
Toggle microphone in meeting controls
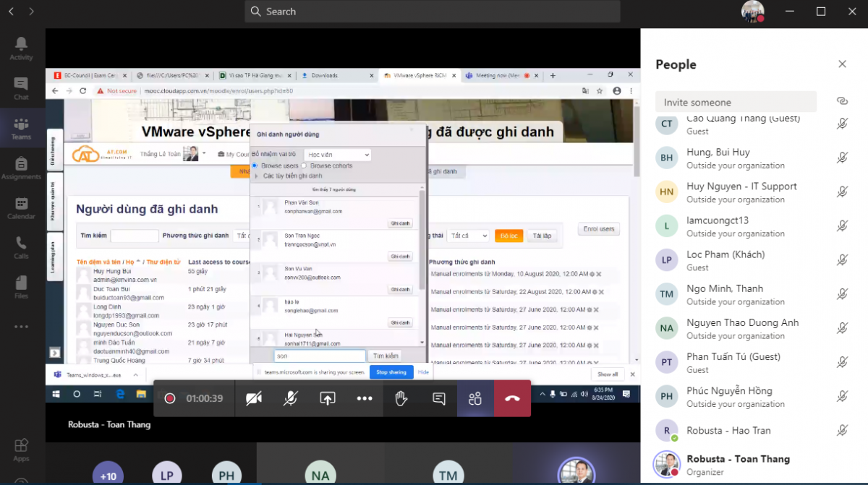click(x=291, y=398)
